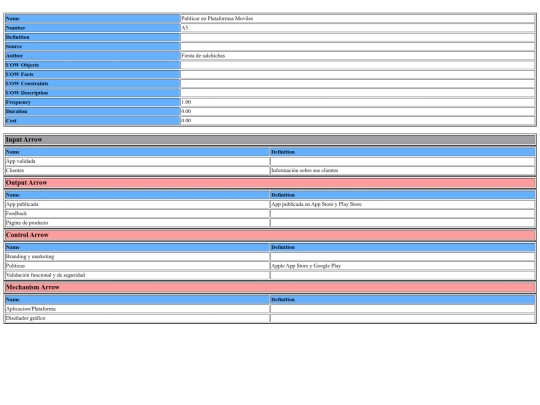Click the 'Number' row label
The image size is (540, 405).
point(92,28)
